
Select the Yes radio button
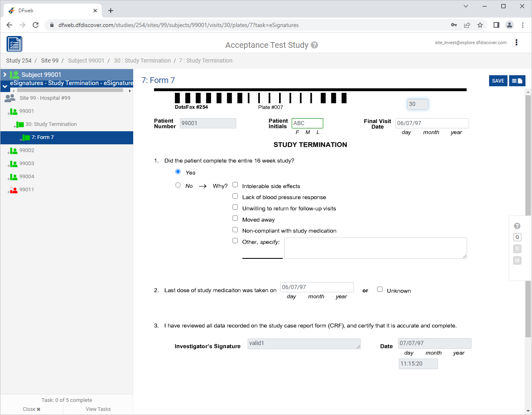(x=178, y=172)
